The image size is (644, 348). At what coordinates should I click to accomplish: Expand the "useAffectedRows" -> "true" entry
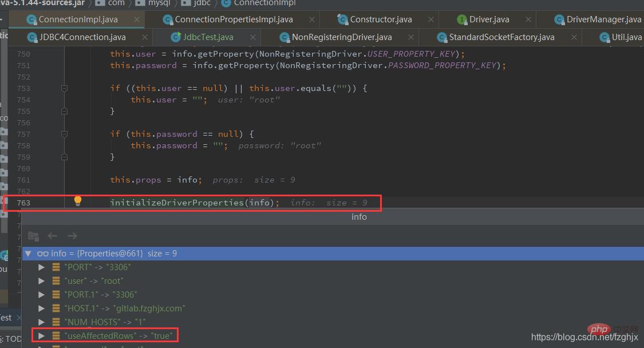[x=41, y=336]
